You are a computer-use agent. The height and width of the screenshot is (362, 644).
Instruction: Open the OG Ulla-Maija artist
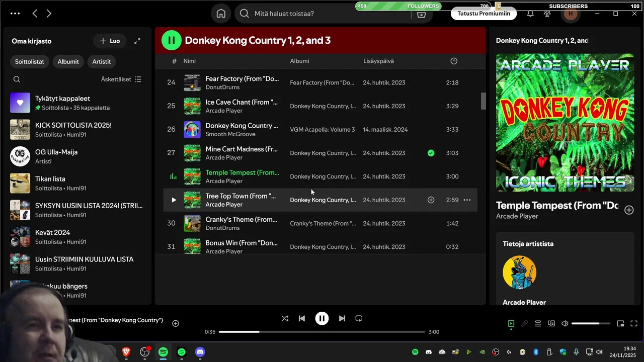[78, 156]
